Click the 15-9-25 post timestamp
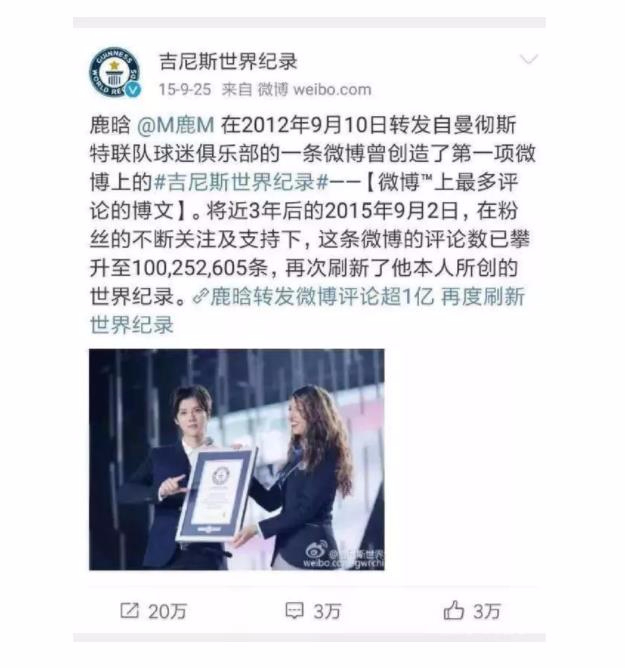 pos(185,89)
